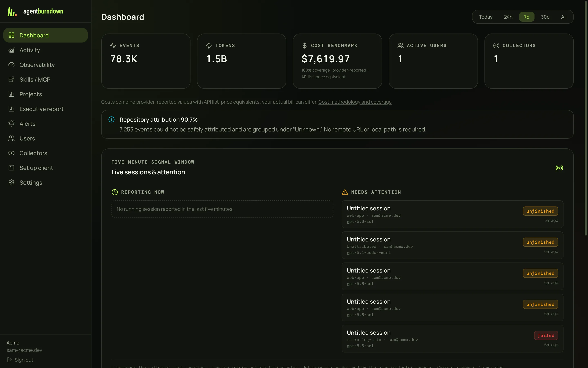Click the Sign out arrow icon

(x=9, y=360)
